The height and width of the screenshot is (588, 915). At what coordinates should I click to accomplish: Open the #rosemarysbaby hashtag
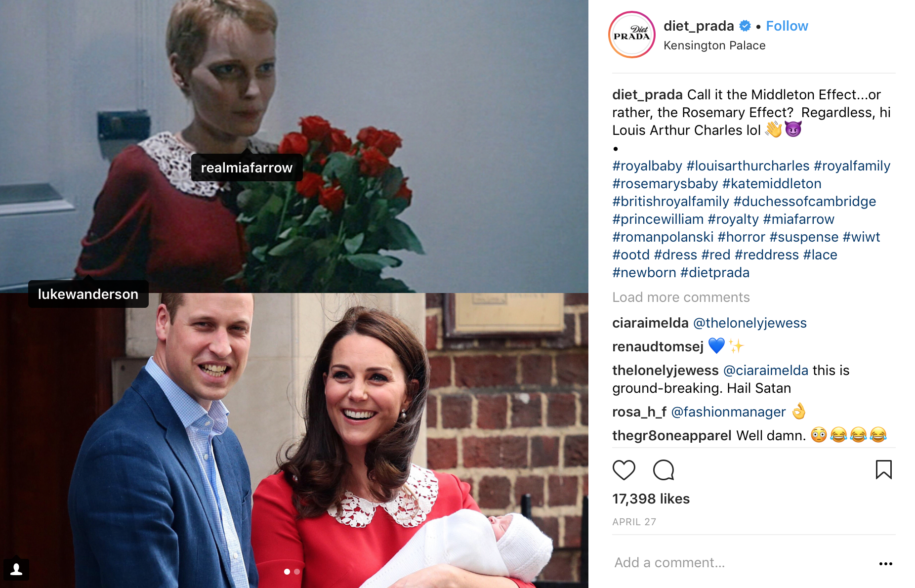coord(665,184)
